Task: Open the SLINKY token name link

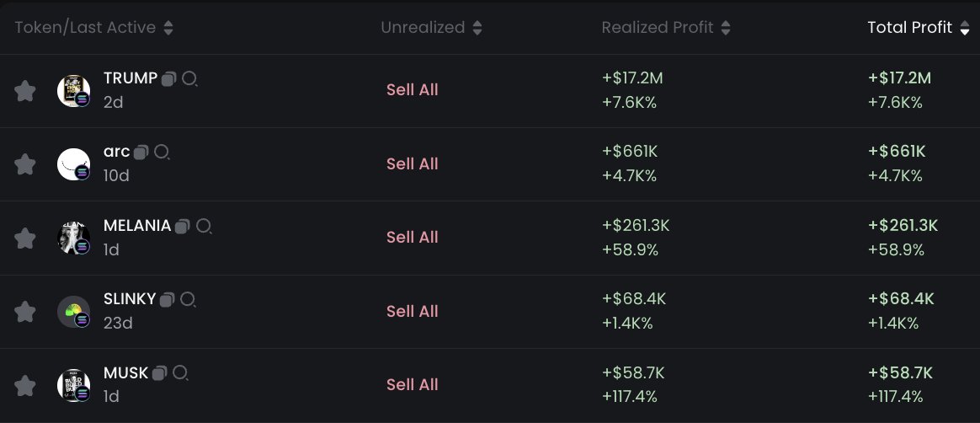Action: [130, 299]
